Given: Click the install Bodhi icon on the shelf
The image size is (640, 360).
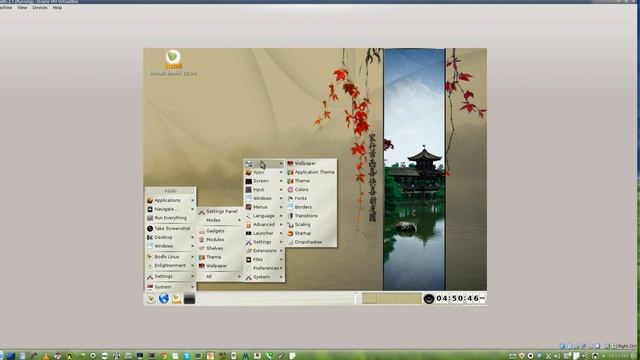Looking at the screenshot, I should pyautogui.click(x=176, y=299).
